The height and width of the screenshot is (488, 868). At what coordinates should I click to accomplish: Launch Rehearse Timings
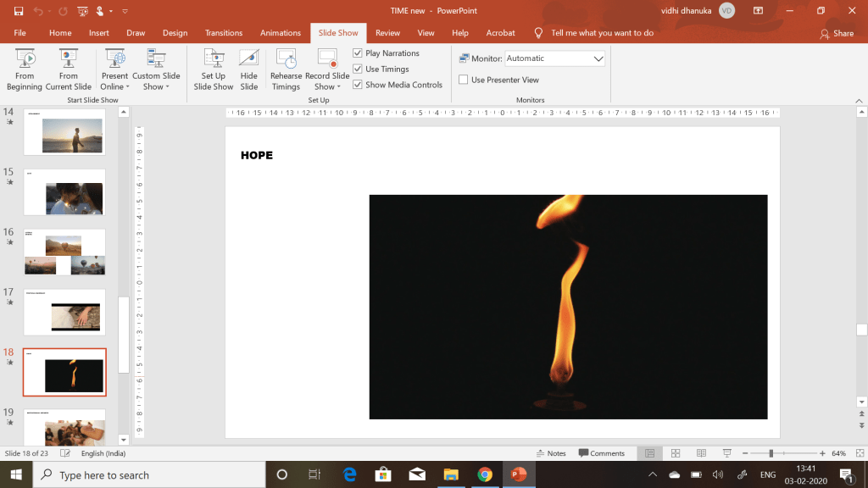(286, 69)
